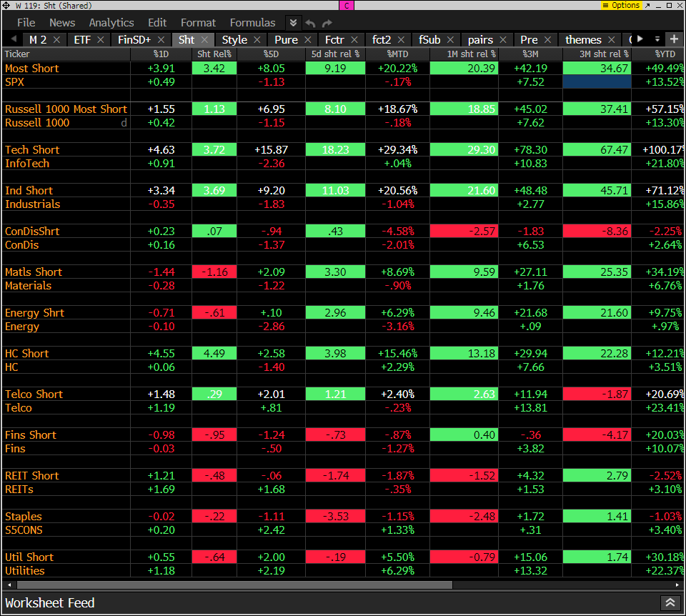The width and height of the screenshot is (686, 616).
Task: Switch to the themes tab
Action: [583, 39]
